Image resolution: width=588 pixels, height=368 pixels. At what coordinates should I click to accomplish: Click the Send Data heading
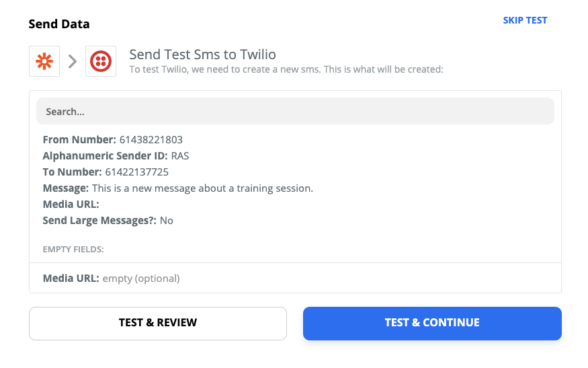pyautogui.click(x=59, y=24)
